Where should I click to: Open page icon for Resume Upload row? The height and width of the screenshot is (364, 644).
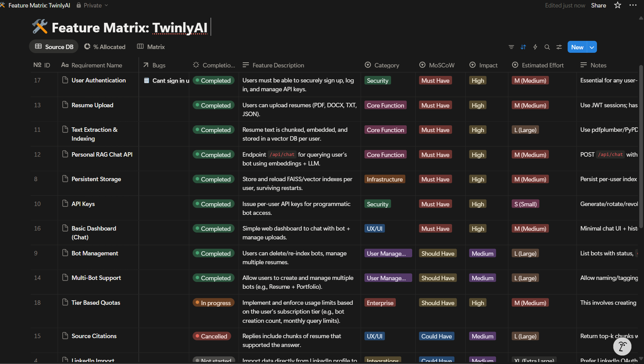(x=65, y=105)
